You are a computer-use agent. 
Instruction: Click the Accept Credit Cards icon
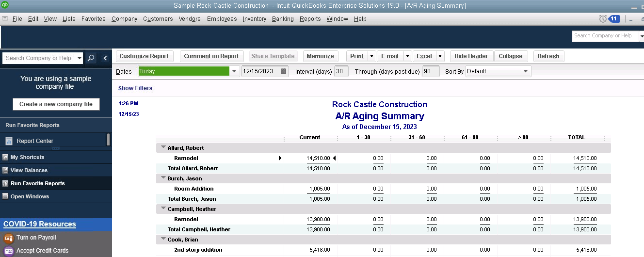[x=8, y=251]
